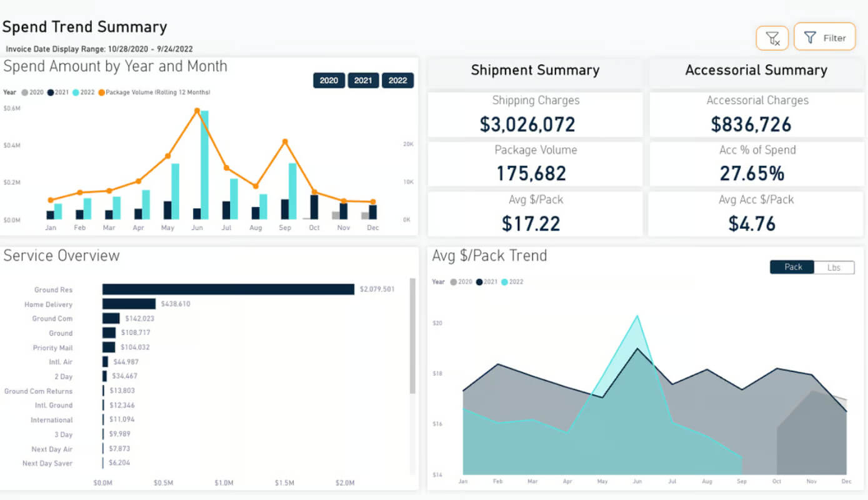Click the Package Volume 175,682 card

point(535,164)
